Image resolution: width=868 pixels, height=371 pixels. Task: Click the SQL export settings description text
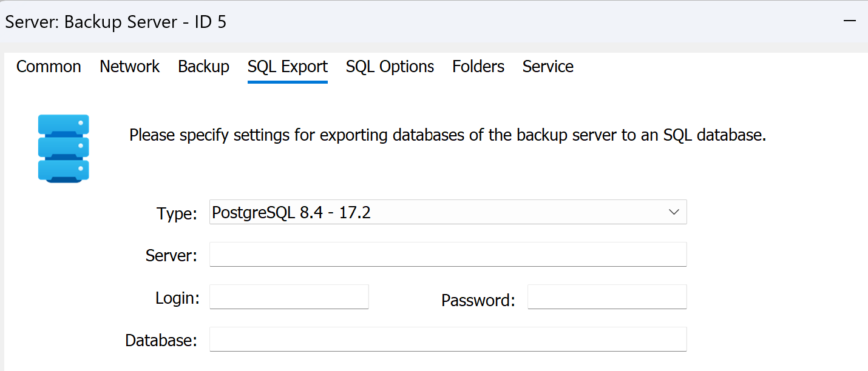tap(447, 135)
